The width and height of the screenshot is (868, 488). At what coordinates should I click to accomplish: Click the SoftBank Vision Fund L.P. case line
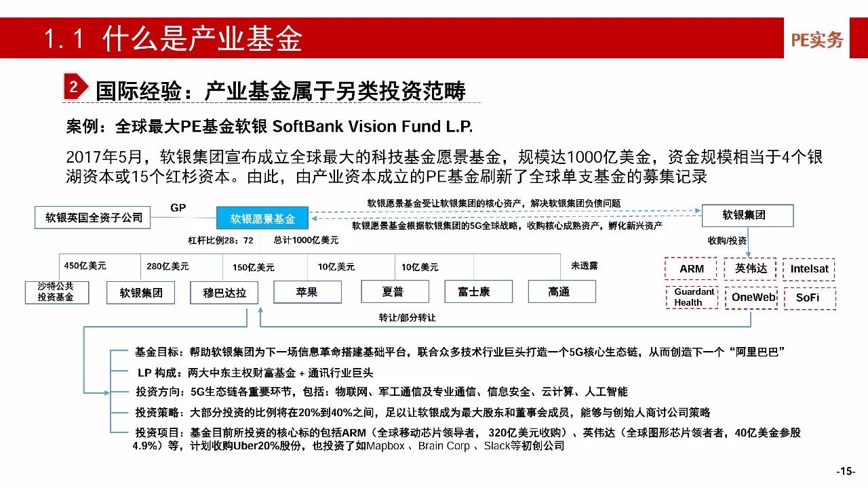click(269, 127)
